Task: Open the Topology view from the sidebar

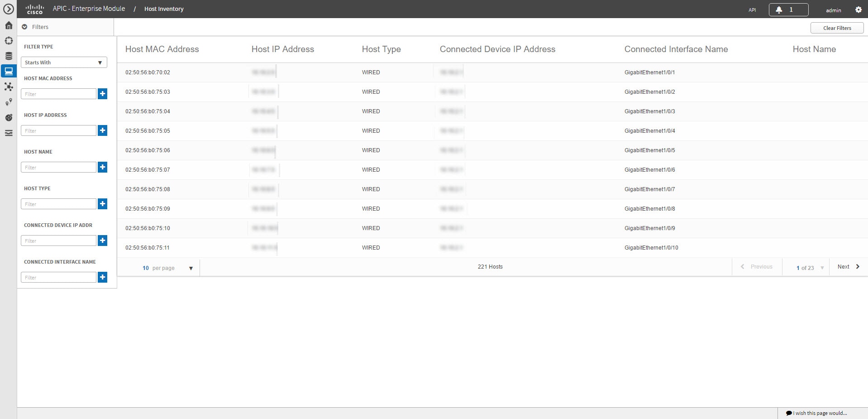Action: tap(9, 87)
